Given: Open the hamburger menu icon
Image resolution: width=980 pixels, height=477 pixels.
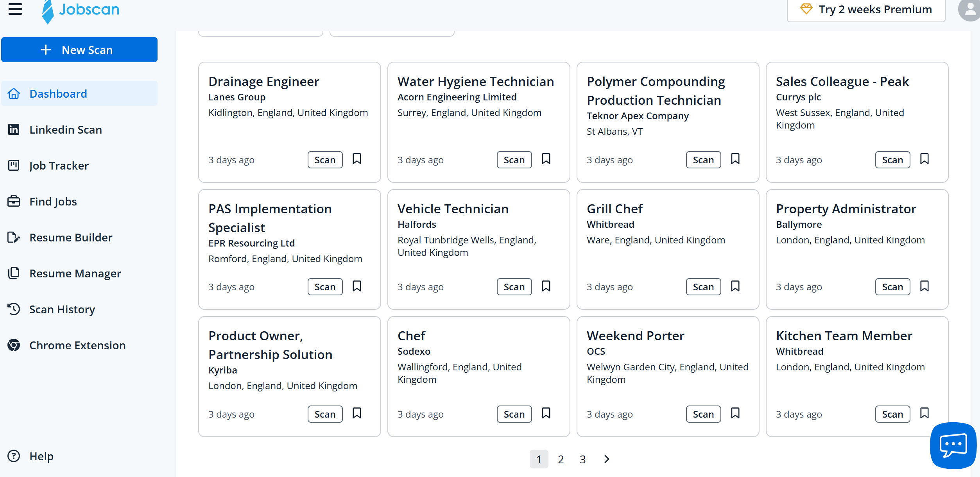Looking at the screenshot, I should 15,9.
